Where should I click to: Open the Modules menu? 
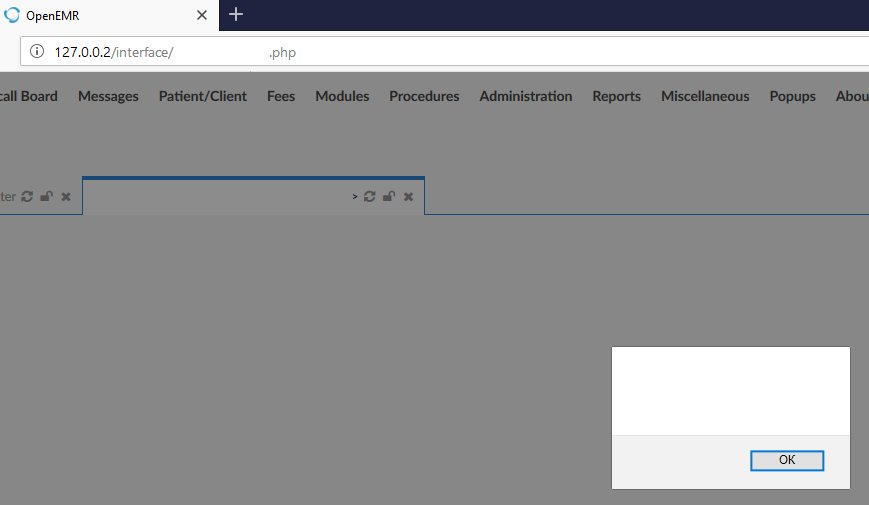(342, 96)
